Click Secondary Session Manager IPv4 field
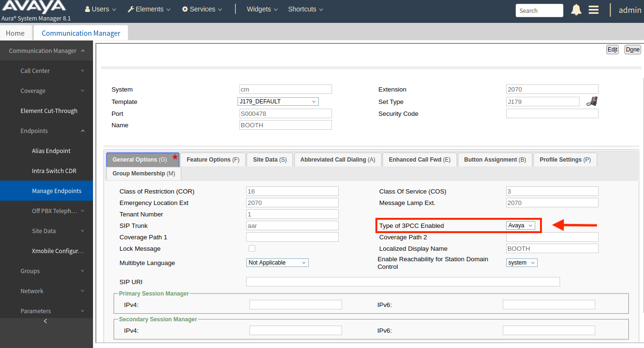Image resolution: width=644 pixels, height=348 pixels. click(295, 330)
